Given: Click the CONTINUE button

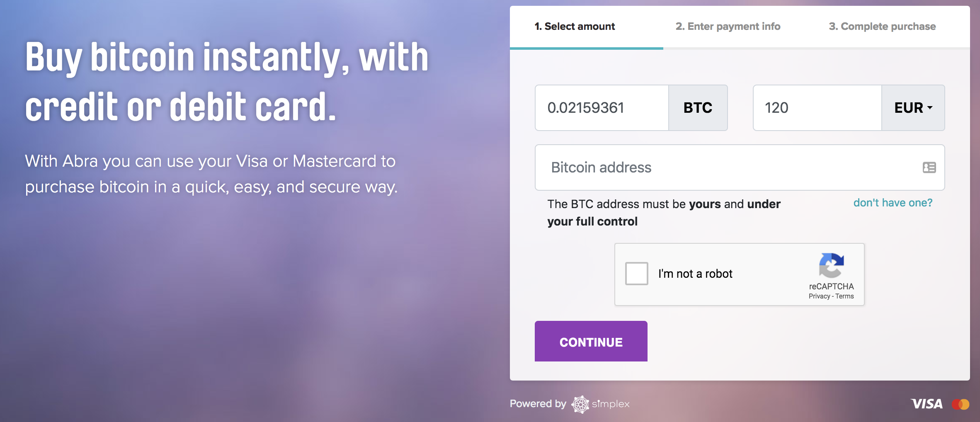Looking at the screenshot, I should coord(591,341).
